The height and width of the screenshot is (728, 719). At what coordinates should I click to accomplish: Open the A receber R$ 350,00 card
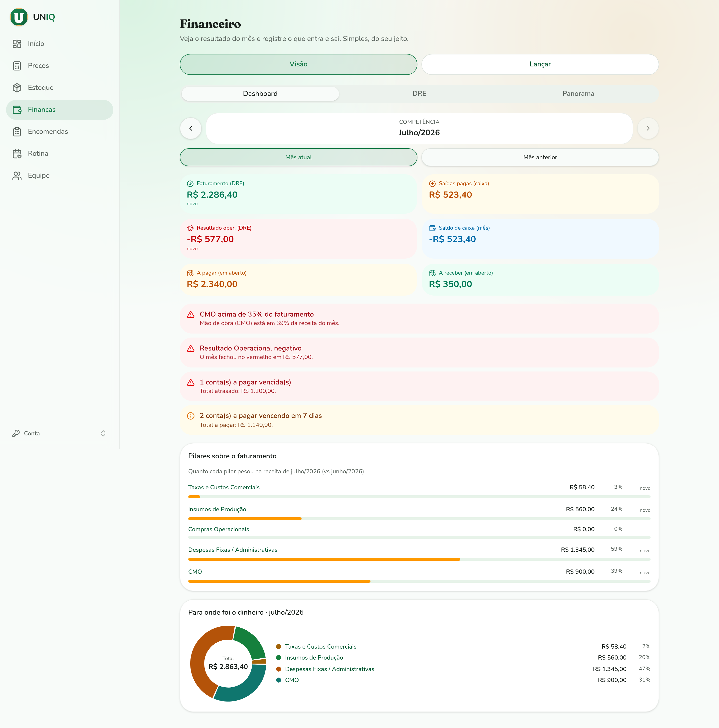tap(540, 279)
